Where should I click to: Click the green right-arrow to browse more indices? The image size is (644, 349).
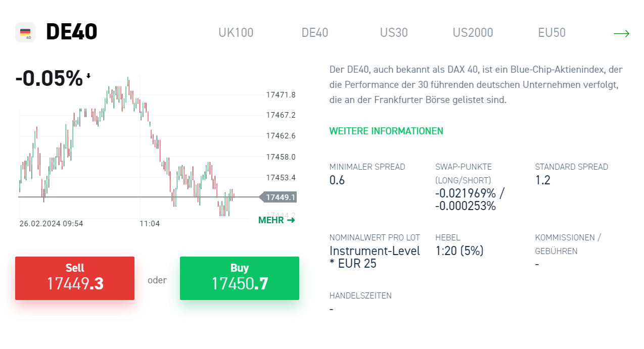tap(621, 33)
